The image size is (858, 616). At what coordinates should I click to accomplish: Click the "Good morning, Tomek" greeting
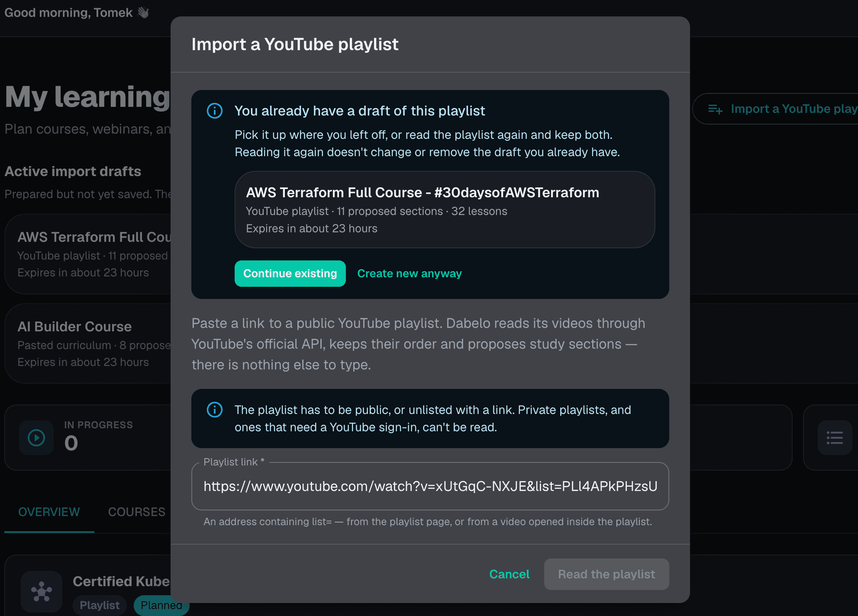68,13
